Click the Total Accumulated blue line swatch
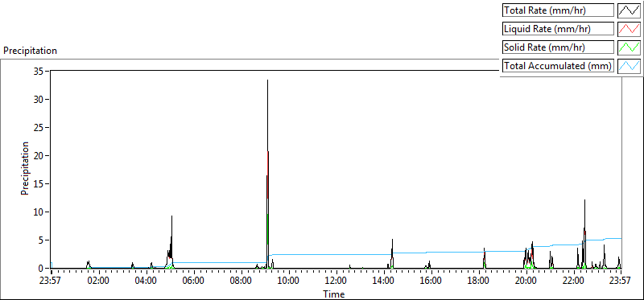Viewport: 644px width, 300px height. (x=629, y=66)
